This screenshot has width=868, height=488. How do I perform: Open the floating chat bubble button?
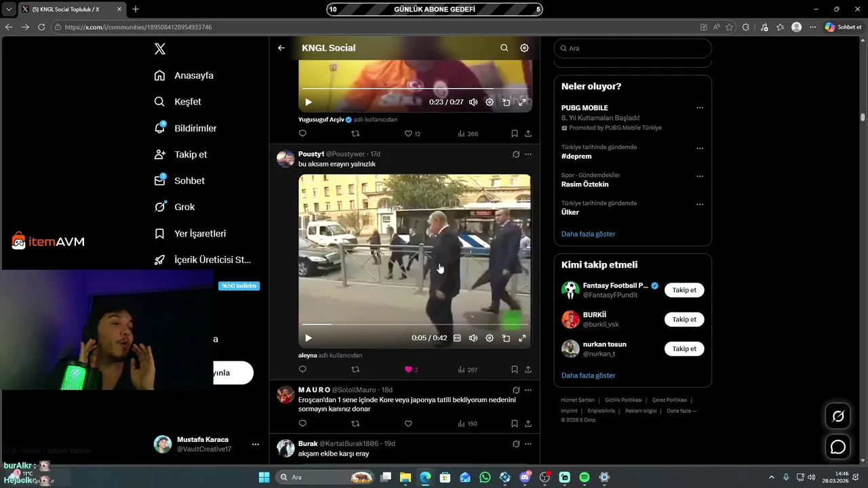[x=838, y=447]
